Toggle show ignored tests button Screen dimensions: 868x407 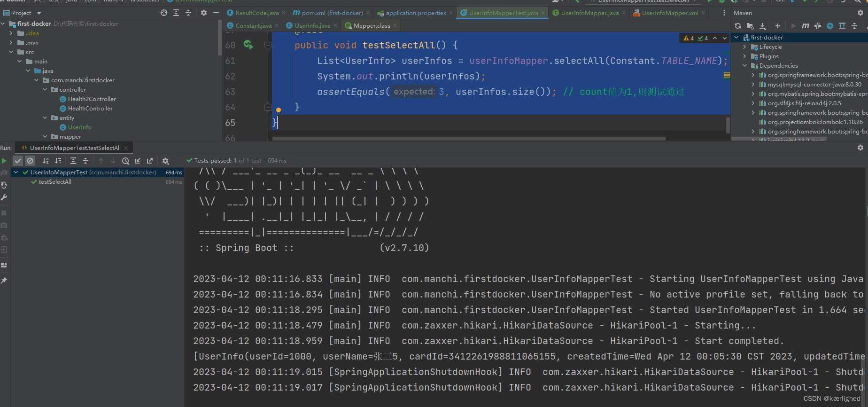click(x=30, y=161)
